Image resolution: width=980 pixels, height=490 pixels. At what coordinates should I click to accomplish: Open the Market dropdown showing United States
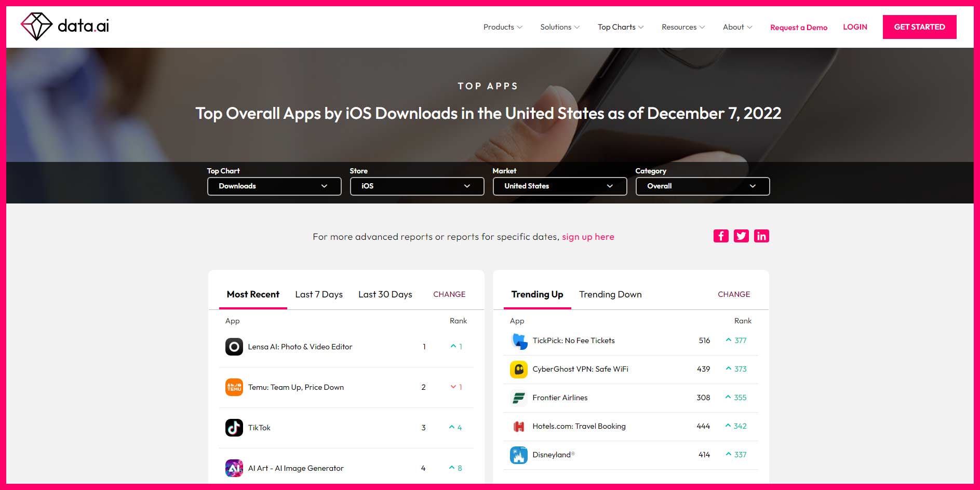coord(559,186)
